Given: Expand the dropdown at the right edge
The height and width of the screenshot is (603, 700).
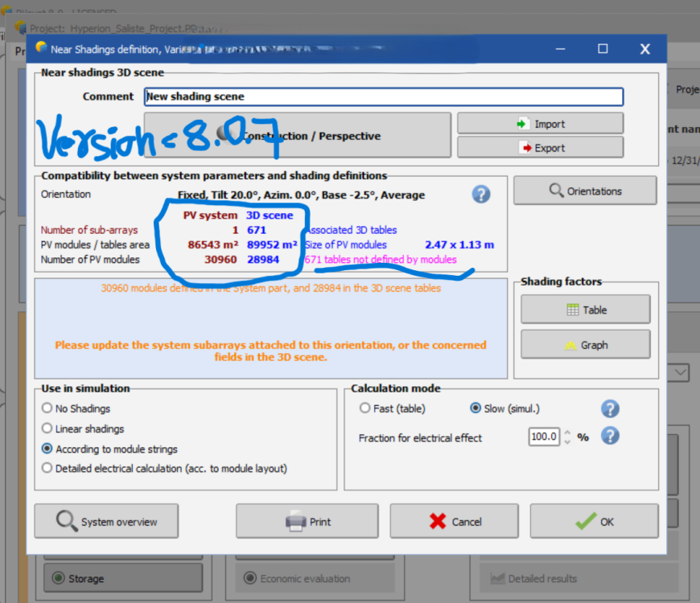Looking at the screenshot, I should 678,372.
